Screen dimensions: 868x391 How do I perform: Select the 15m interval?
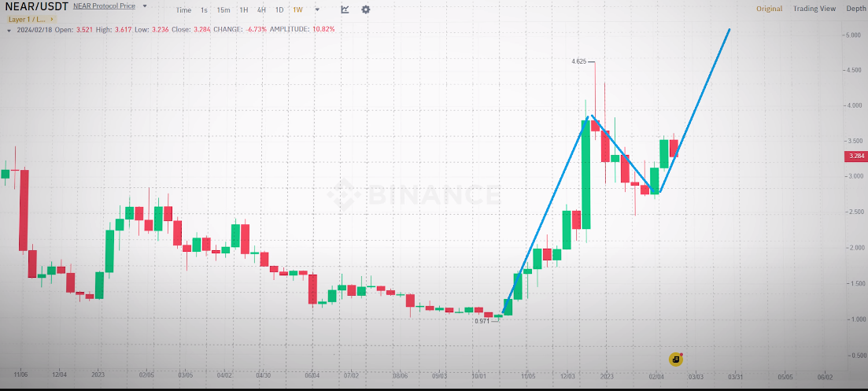(x=223, y=10)
